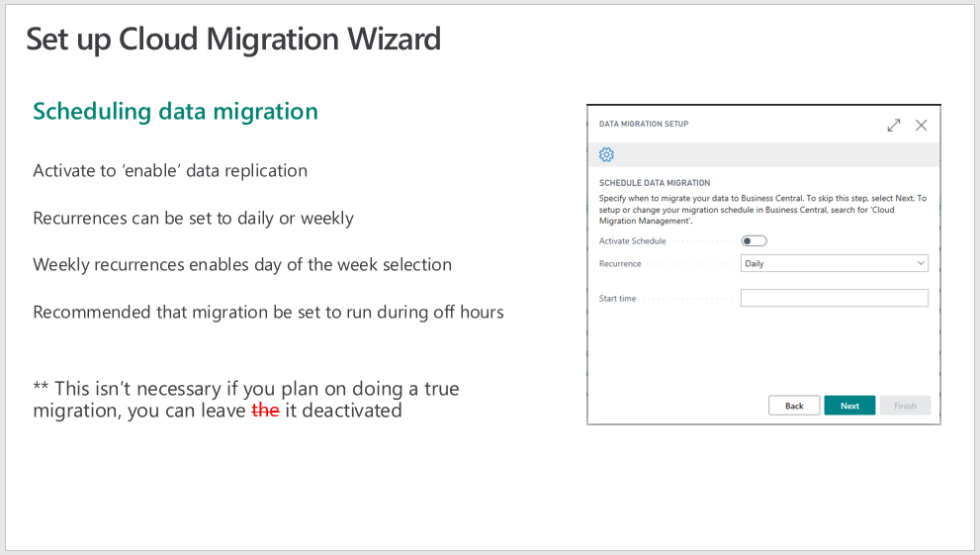Click the red strikethrough word 'the'
The width and height of the screenshot is (980, 555).
[x=265, y=411]
